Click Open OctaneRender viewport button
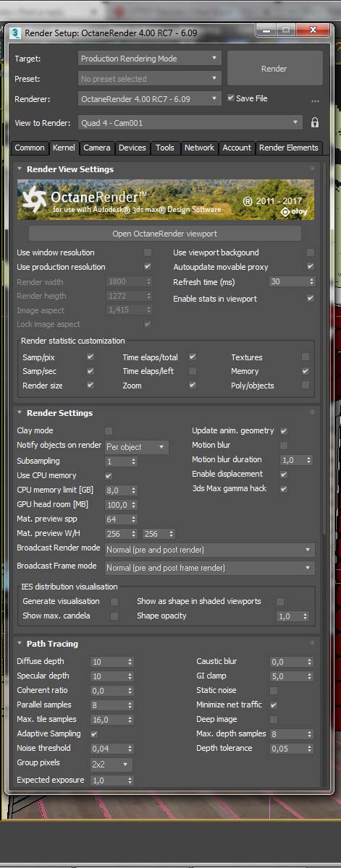 164,234
